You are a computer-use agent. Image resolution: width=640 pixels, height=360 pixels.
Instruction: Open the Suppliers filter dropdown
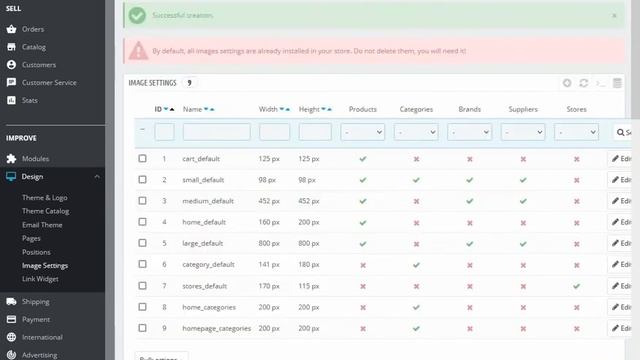coord(523,132)
